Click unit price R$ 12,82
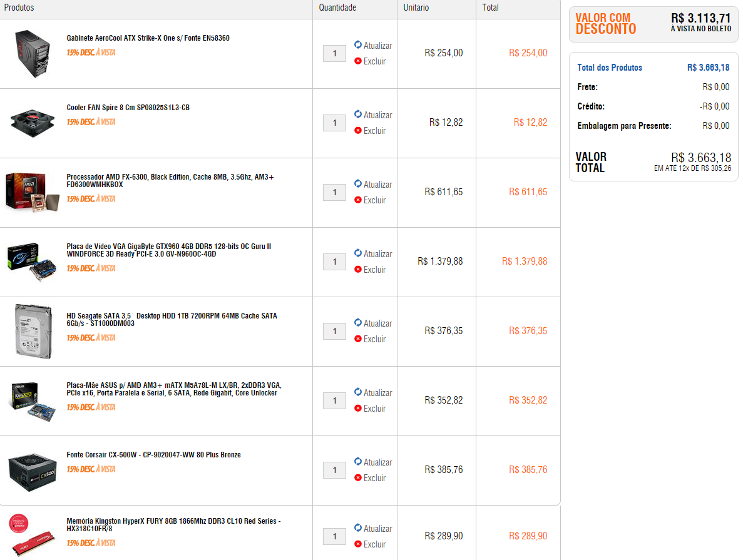This screenshot has height=560, width=743. coord(446,123)
